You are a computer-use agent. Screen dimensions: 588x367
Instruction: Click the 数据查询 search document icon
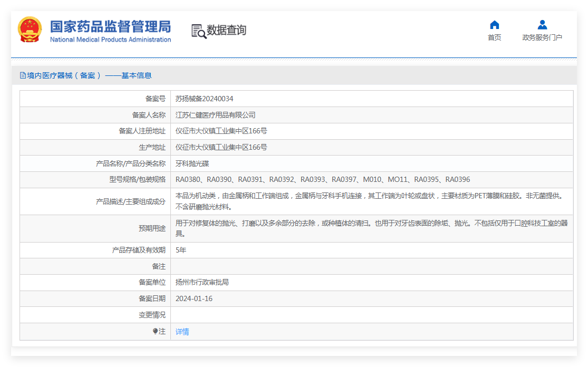[199, 32]
